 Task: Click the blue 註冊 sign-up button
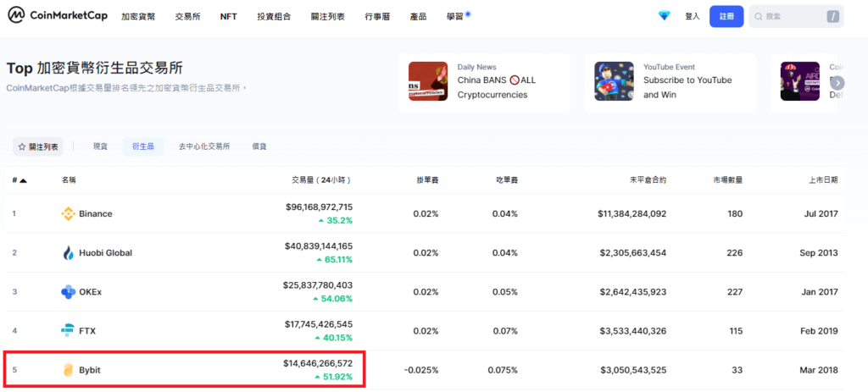click(x=726, y=17)
